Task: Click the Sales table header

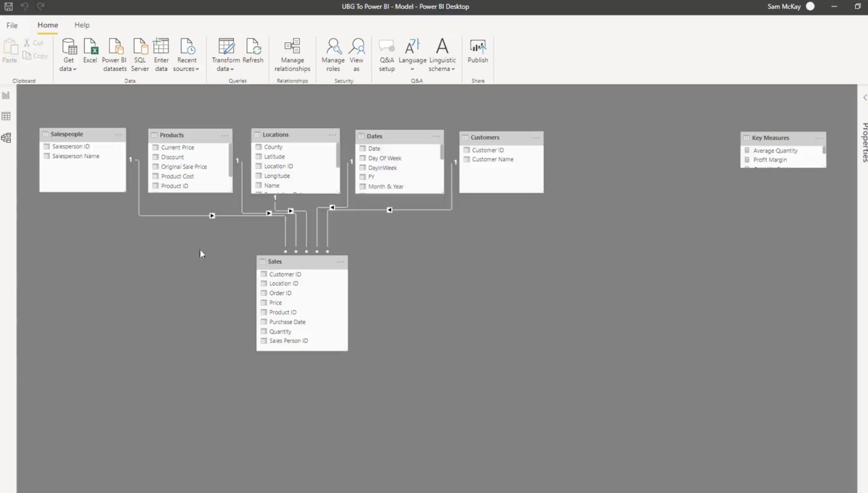Action: pyautogui.click(x=302, y=261)
